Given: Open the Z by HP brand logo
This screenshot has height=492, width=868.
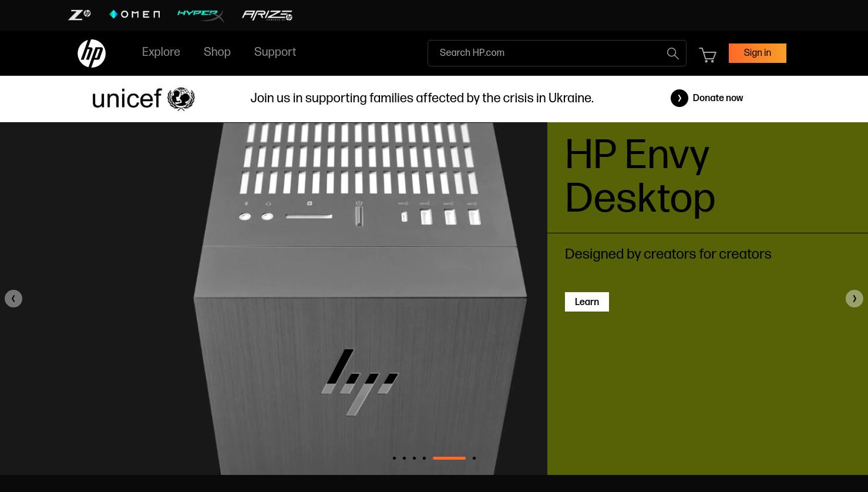Looking at the screenshot, I should (79, 15).
